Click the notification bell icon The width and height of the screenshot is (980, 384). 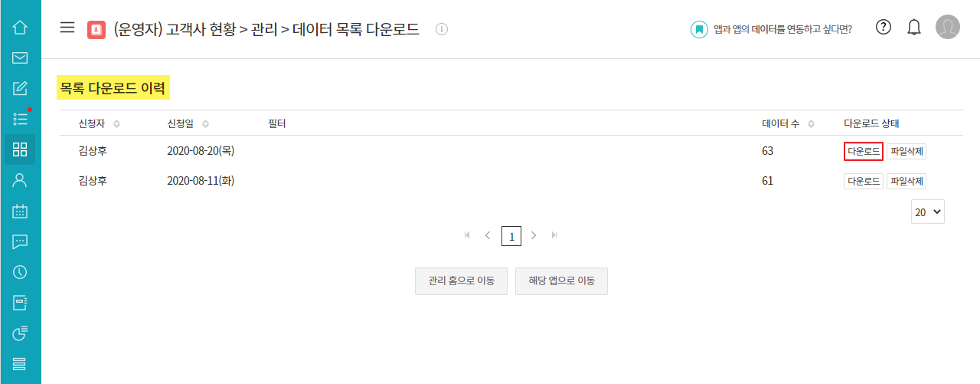pyautogui.click(x=913, y=28)
